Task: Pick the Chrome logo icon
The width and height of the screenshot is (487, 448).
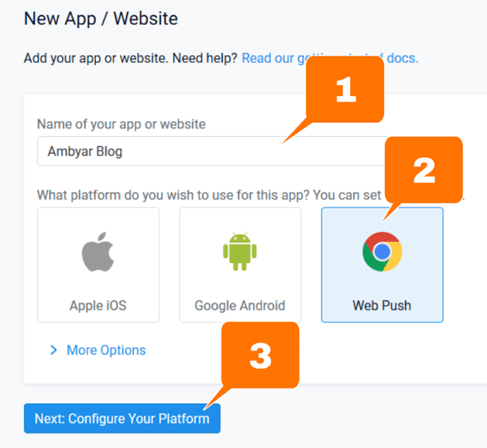Action: [382, 252]
